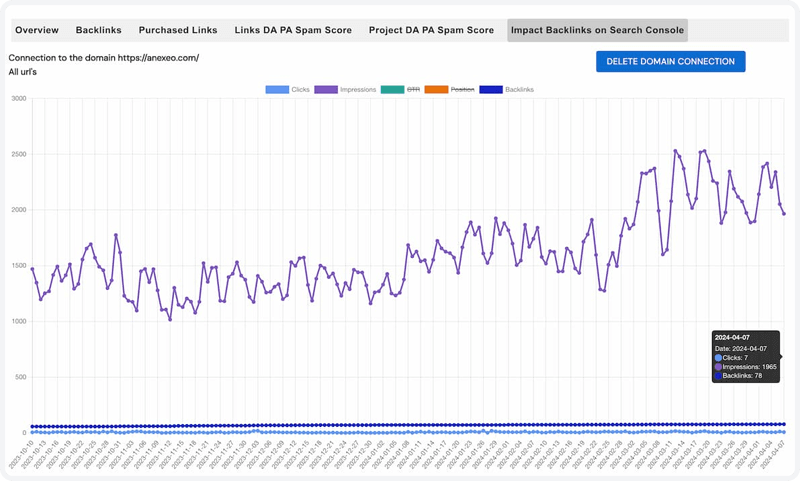
Task: Switch to the Backlinks tab
Action: coord(98,30)
